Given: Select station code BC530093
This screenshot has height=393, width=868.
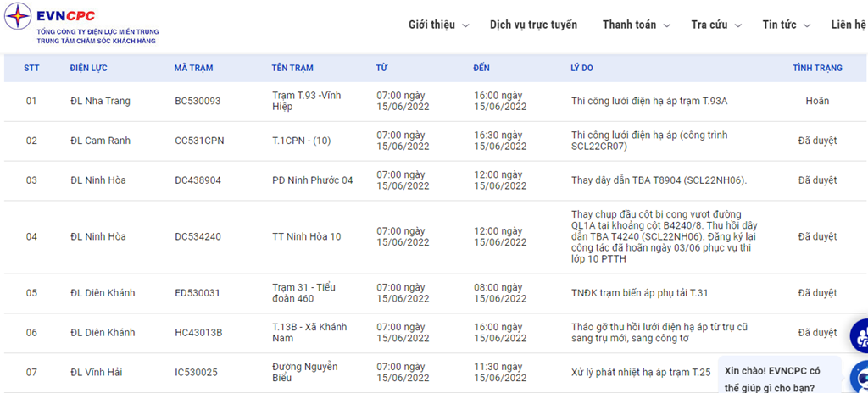Looking at the screenshot, I should tap(198, 102).
